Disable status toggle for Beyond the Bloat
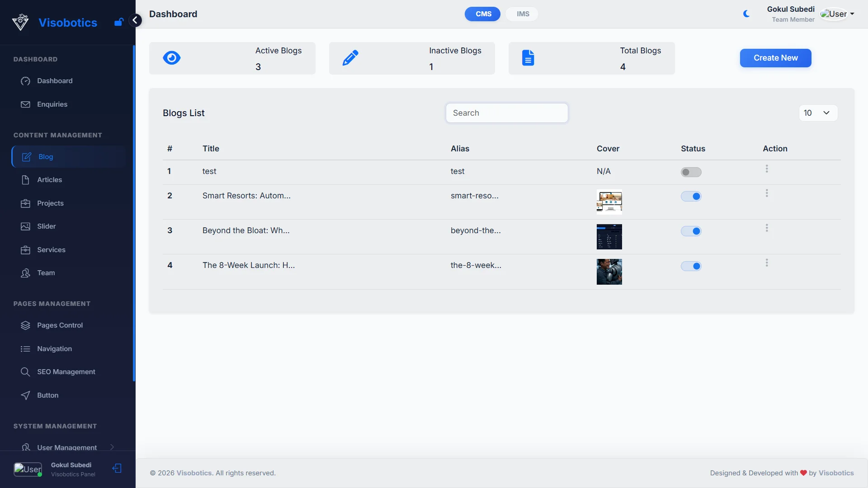 pyautogui.click(x=691, y=231)
